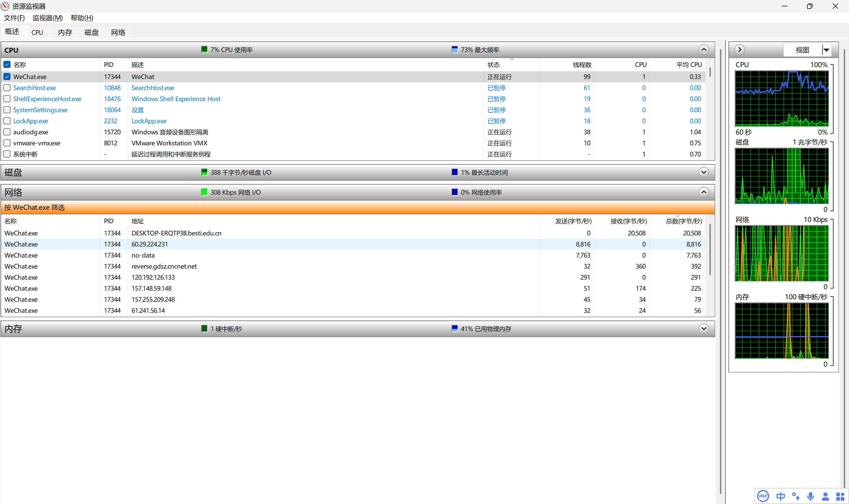
Task: Click the punctuation toggle icon in IME bar
Action: pyautogui.click(x=795, y=496)
